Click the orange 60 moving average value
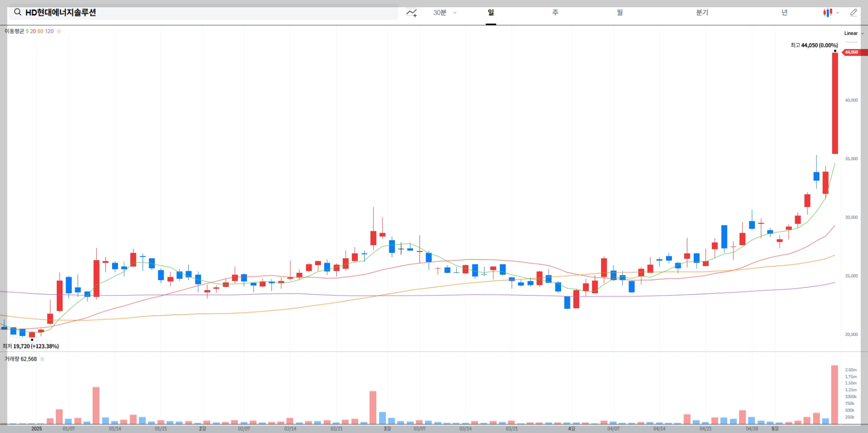Viewport: 868px width, 433px height. tap(40, 31)
